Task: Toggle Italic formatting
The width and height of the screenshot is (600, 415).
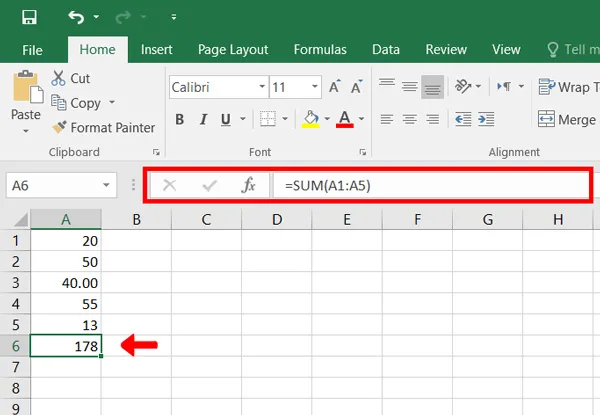Action: [x=203, y=119]
